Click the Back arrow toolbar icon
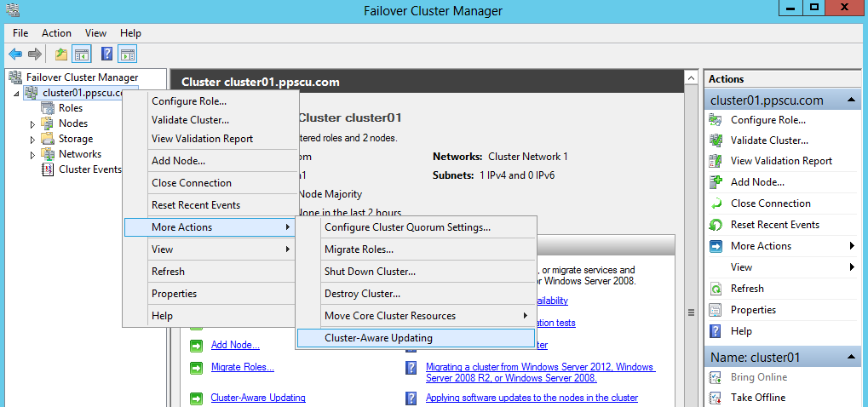Image resolution: width=868 pixels, height=407 pixels. tap(15, 54)
